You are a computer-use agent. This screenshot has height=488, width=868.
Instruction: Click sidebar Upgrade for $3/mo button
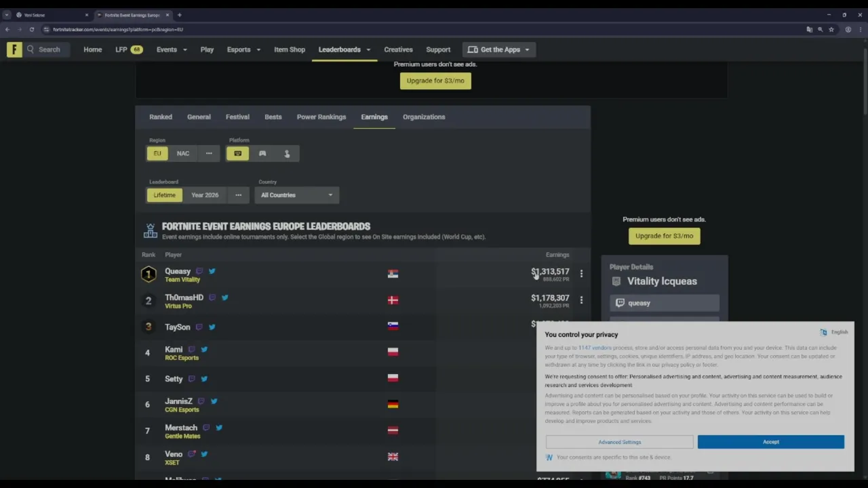664,236
